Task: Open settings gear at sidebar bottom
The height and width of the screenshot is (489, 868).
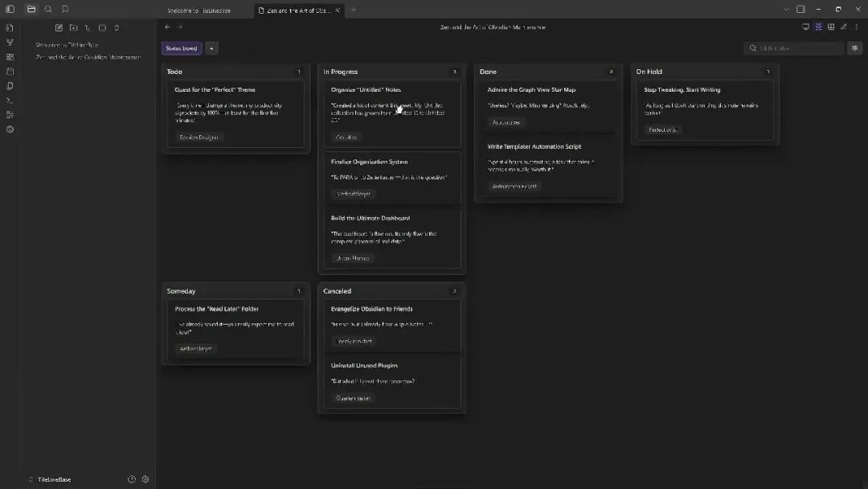Action: [x=145, y=479]
